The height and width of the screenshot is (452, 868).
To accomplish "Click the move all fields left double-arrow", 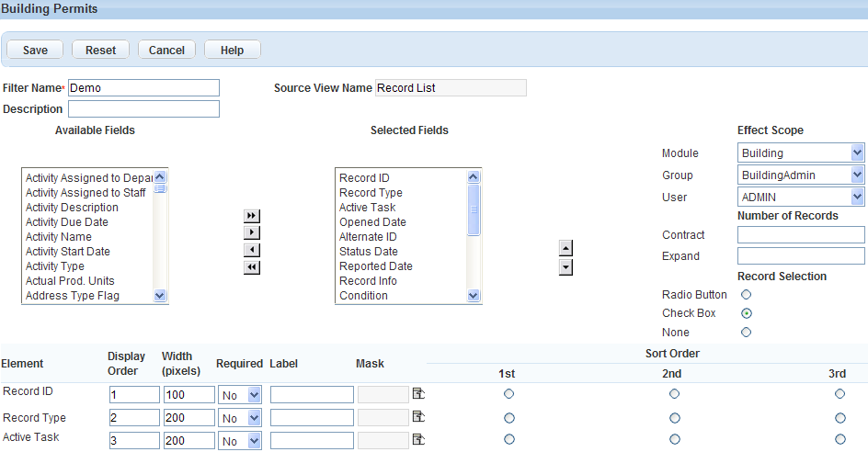I will [x=252, y=267].
